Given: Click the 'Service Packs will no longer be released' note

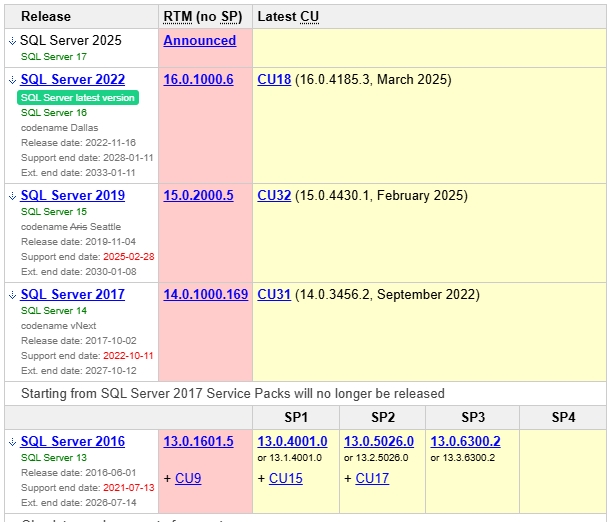Looking at the screenshot, I should click(233, 393).
